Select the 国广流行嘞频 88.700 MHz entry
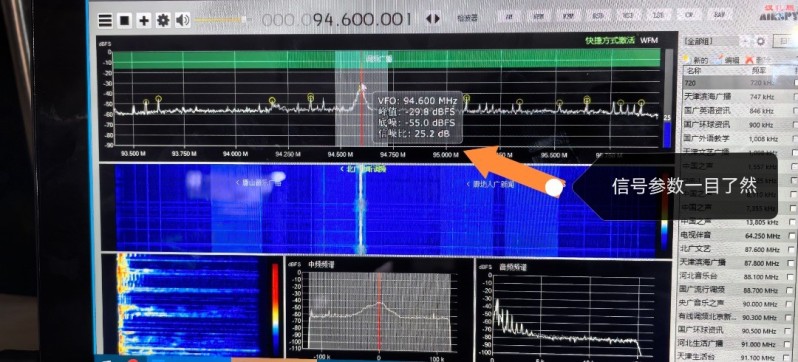Screen dimensions: 798x362 click(x=738, y=290)
